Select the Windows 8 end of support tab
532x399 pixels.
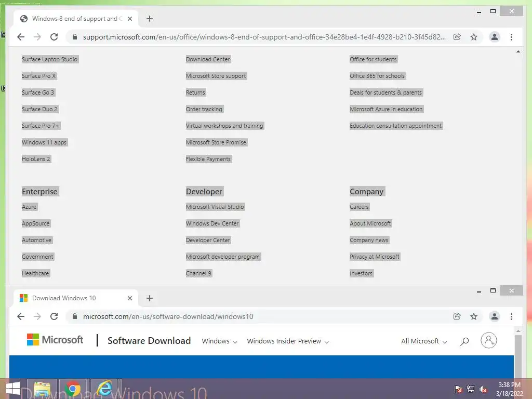click(76, 19)
